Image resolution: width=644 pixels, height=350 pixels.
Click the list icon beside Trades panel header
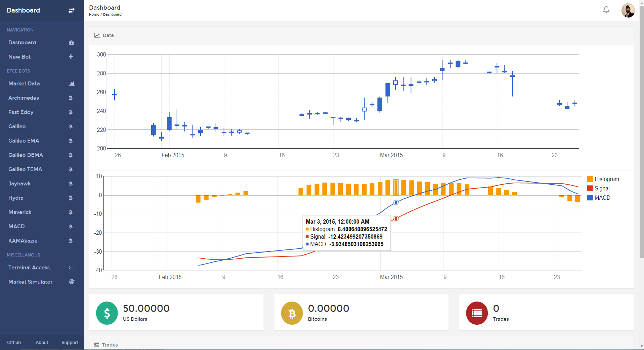point(97,345)
